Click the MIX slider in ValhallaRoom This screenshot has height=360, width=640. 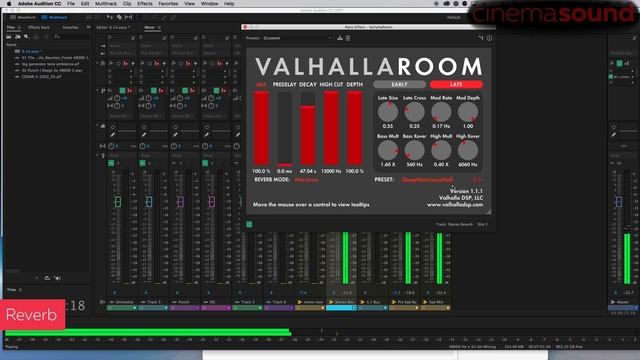pyautogui.click(x=261, y=128)
